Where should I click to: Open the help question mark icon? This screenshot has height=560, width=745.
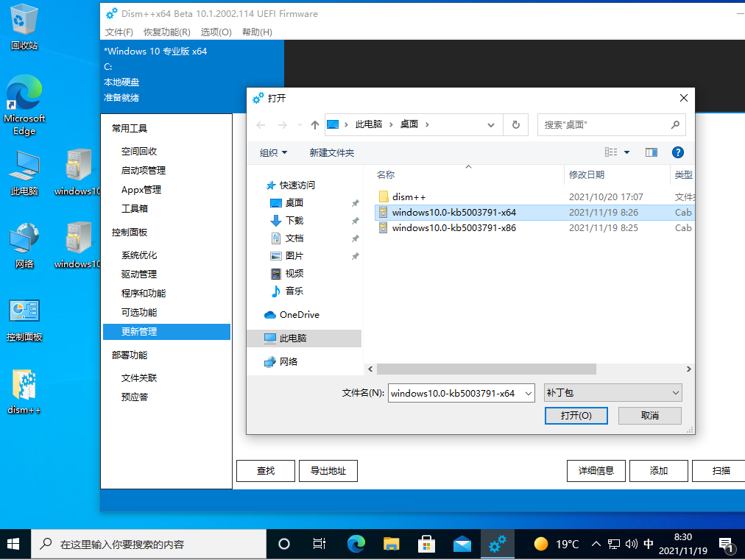[x=678, y=152]
